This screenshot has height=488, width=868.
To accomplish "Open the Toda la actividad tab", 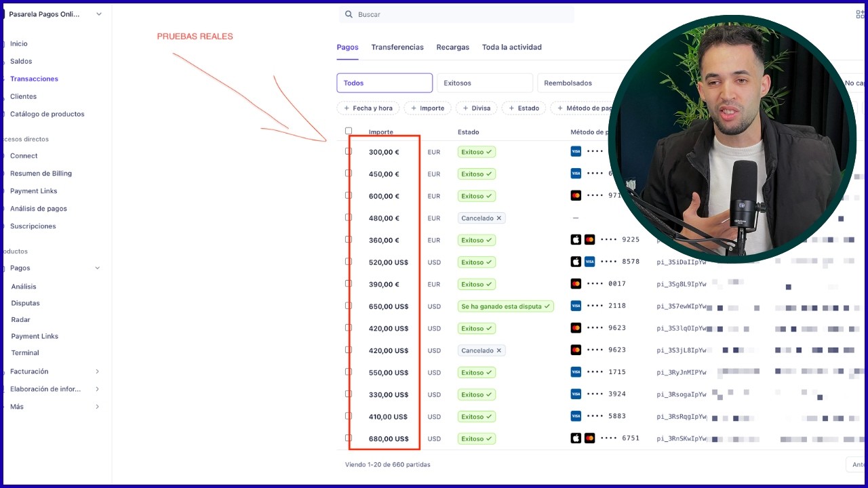I will click(512, 47).
